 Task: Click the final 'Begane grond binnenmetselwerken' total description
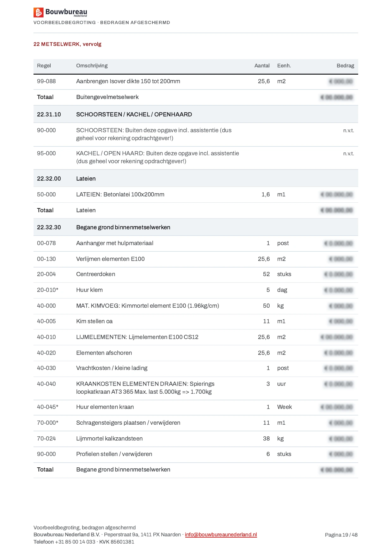click(123, 470)
